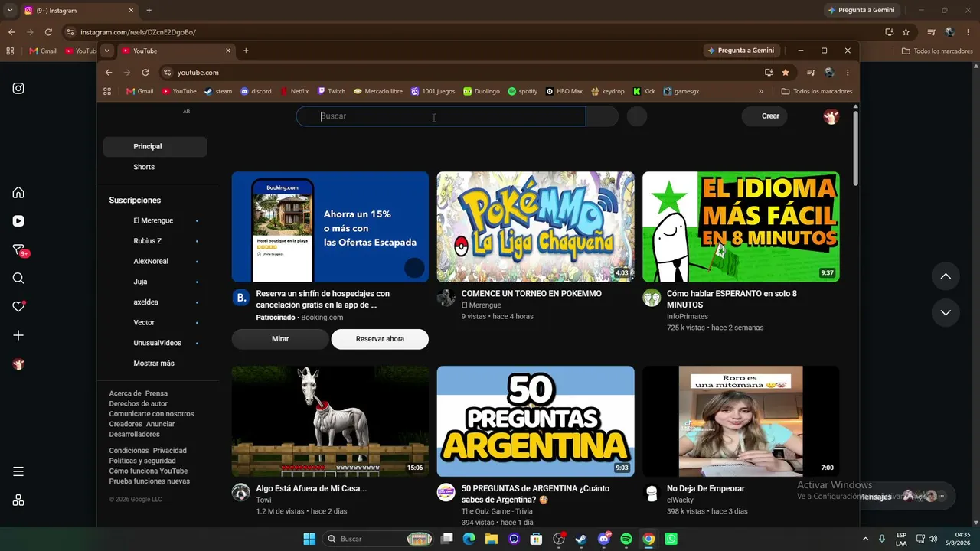
Task: Open Algo Está Afuera de Mi Casa title
Action: click(312, 488)
